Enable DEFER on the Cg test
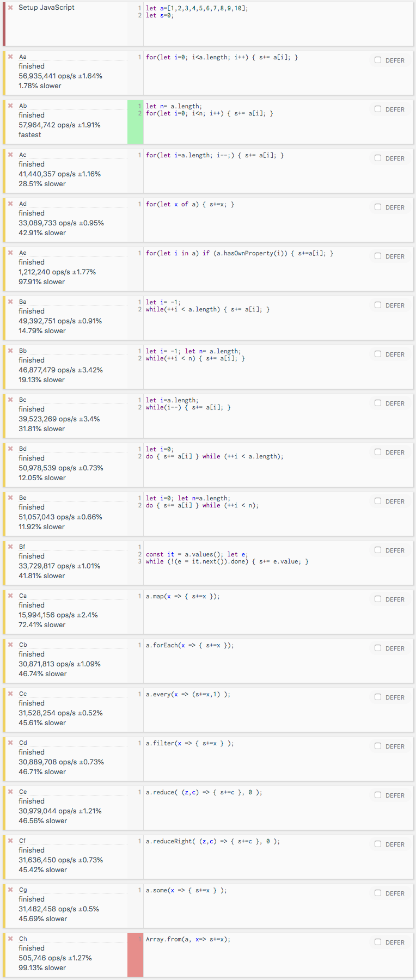The height and width of the screenshot is (980, 416). point(378,893)
